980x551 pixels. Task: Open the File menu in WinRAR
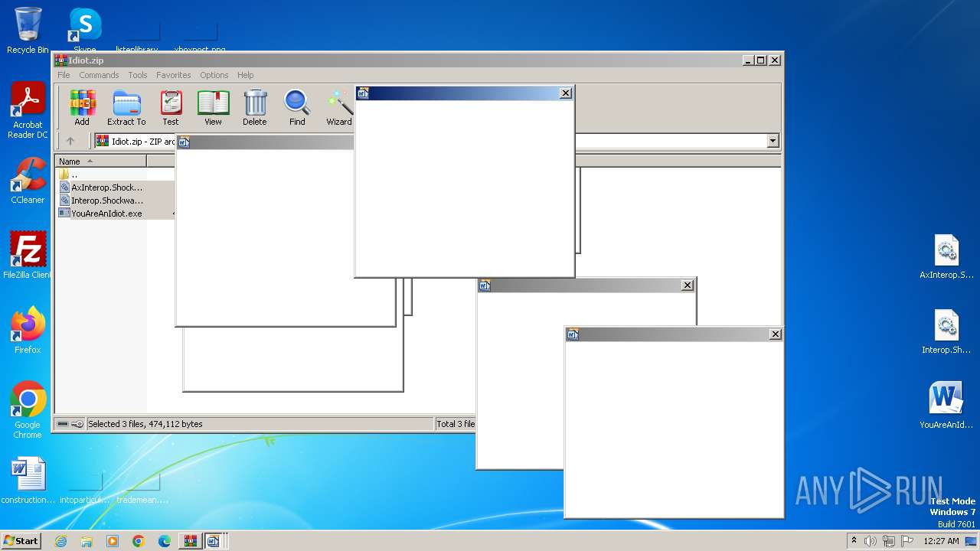pyautogui.click(x=64, y=75)
